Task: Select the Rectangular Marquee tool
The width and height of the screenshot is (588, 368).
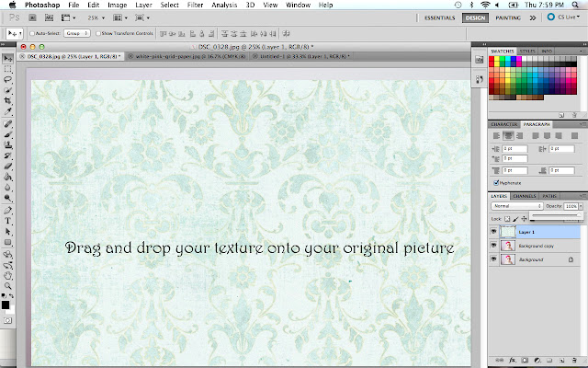Action: click(7, 70)
